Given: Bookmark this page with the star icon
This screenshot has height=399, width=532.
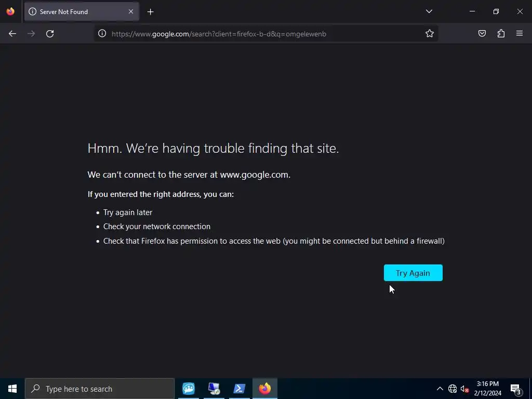Looking at the screenshot, I should [x=430, y=33].
